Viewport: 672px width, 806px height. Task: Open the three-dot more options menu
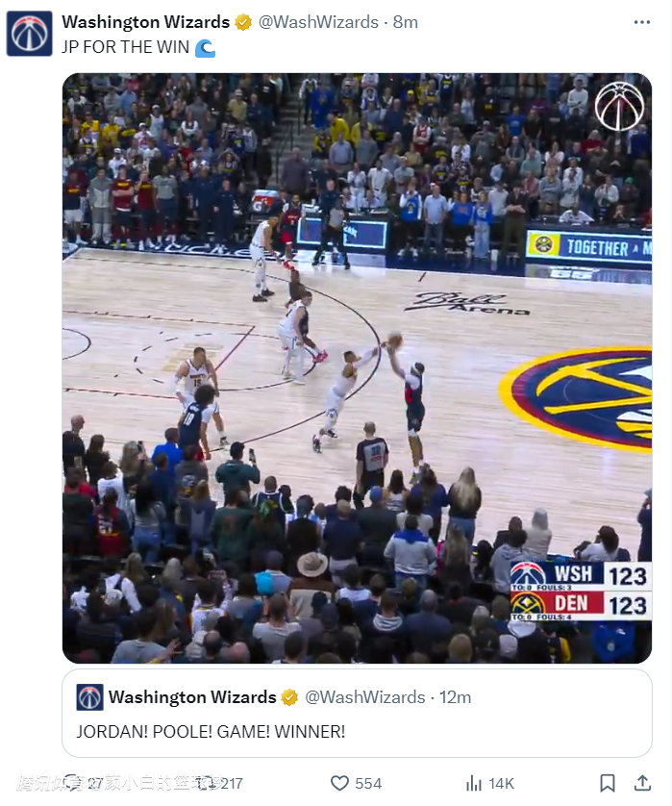(x=641, y=22)
